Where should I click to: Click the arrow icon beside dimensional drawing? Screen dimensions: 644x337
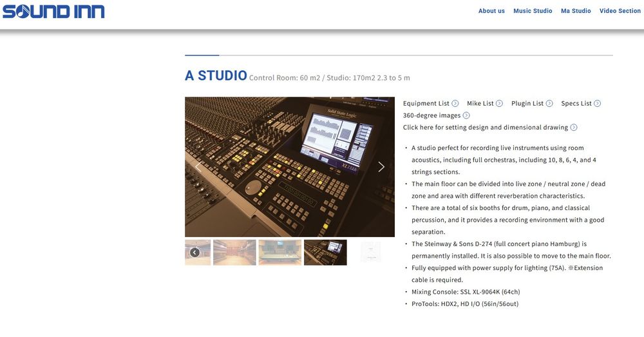(x=574, y=128)
